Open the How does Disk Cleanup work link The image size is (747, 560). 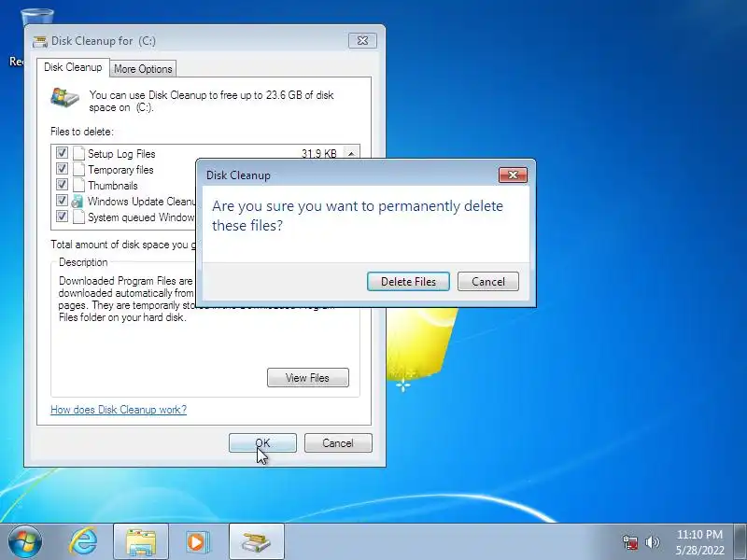[x=119, y=410]
